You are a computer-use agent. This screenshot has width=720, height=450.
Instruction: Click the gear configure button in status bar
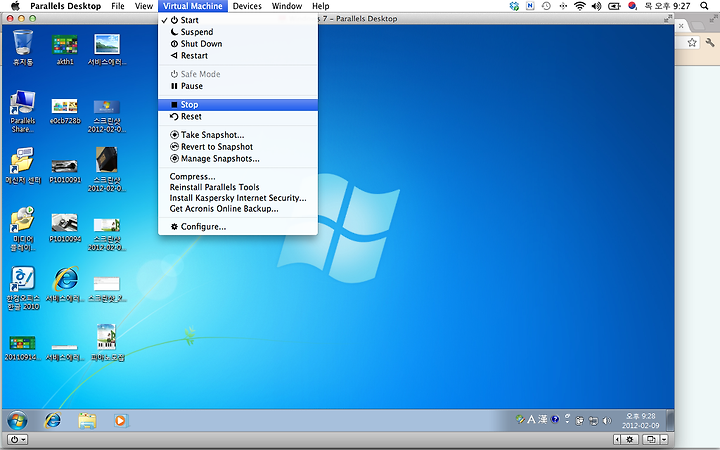click(630, 440)
